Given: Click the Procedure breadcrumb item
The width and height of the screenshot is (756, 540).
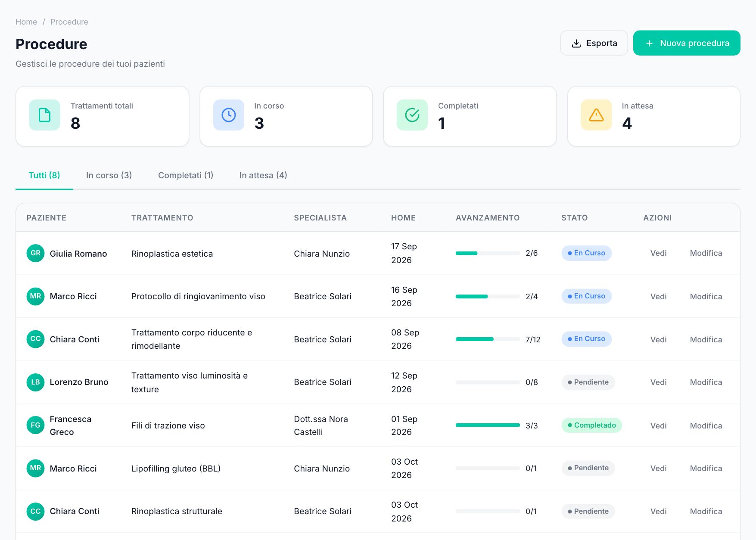Looking at the screenshot, I should tap(69, 22).
